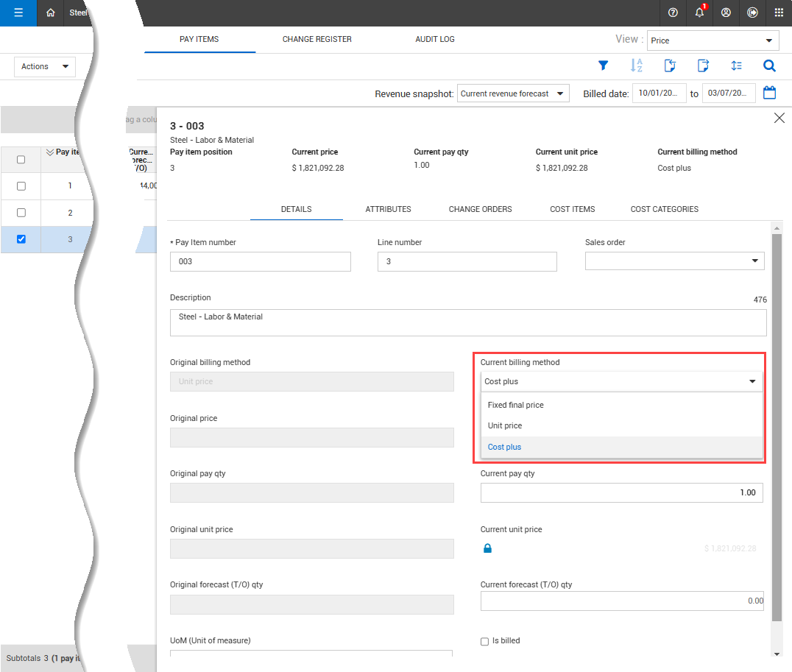Open the apps grid launcher
This screenshot has width=792, height=672.
coord(779,13)
